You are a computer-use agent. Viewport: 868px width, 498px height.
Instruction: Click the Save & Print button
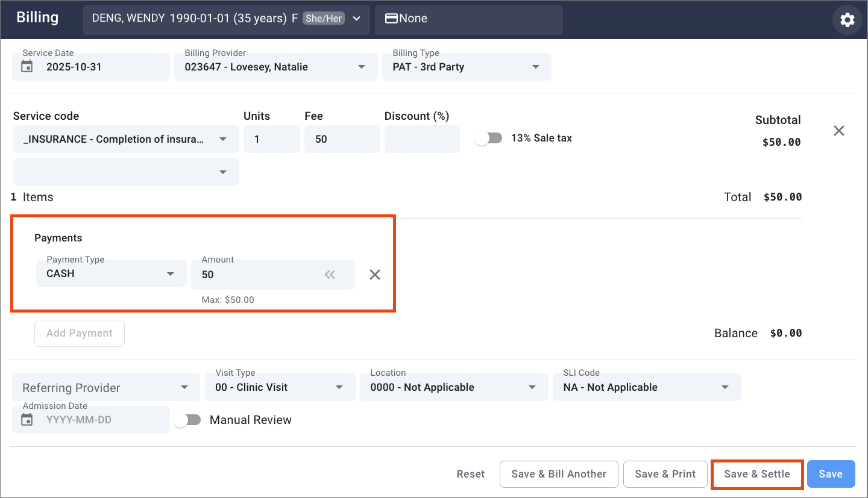(x=665, y=474)
